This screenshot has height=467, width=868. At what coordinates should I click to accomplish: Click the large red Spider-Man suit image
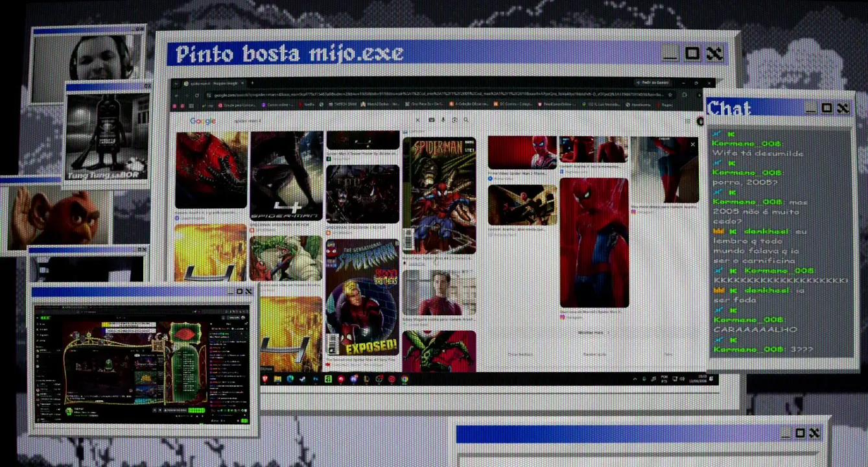[x=594, y=243]
